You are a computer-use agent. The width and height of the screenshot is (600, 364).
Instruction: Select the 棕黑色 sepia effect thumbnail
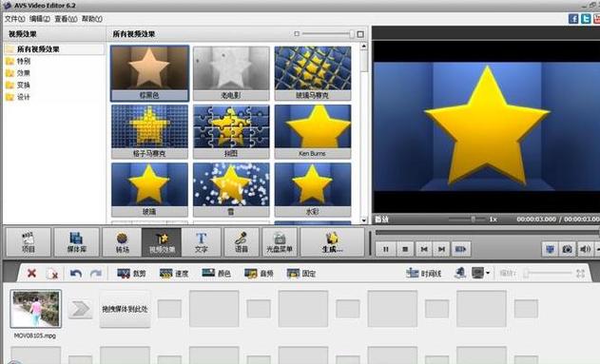(149, 73)
